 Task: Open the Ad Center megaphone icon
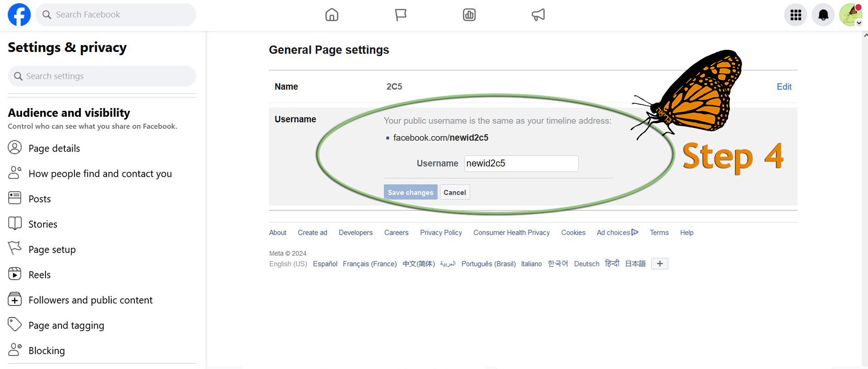pos(538,15)
